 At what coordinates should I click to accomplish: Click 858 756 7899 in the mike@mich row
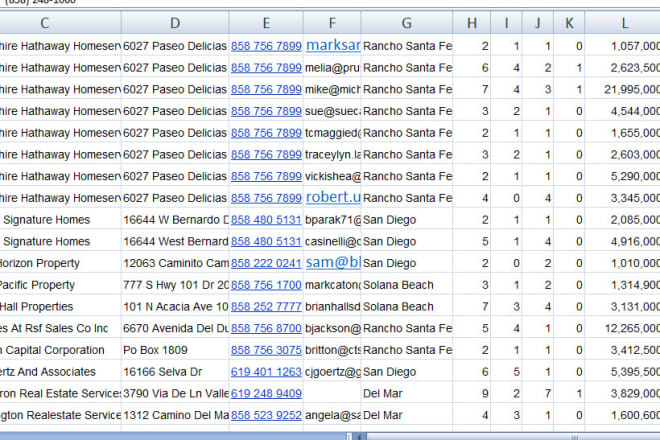[266, 89]
